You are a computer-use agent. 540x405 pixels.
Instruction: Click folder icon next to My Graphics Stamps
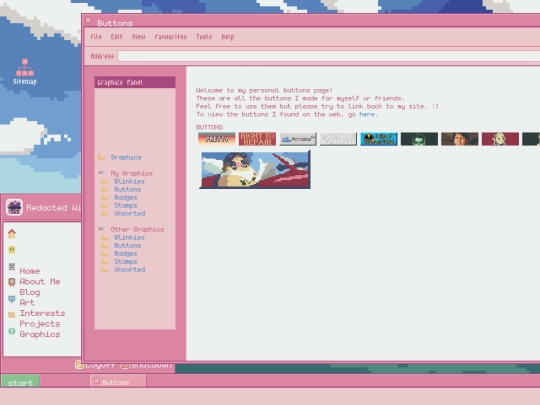pos(105,205)
